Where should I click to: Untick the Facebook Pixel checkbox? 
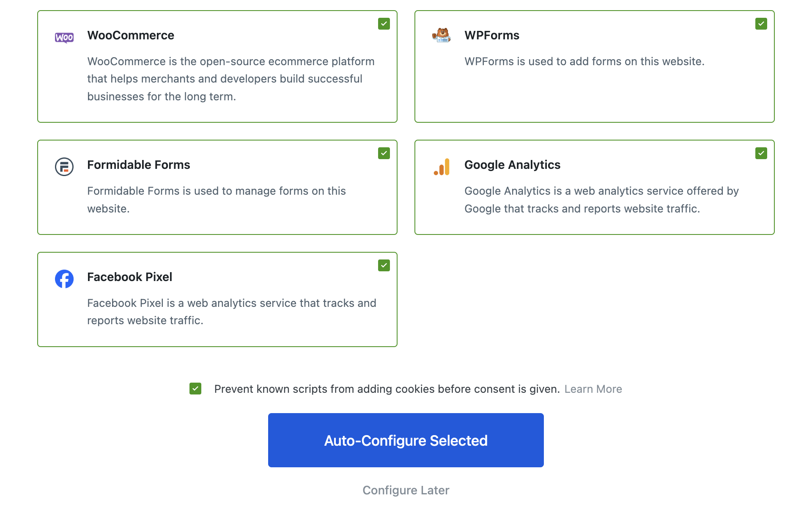point(384,265)
